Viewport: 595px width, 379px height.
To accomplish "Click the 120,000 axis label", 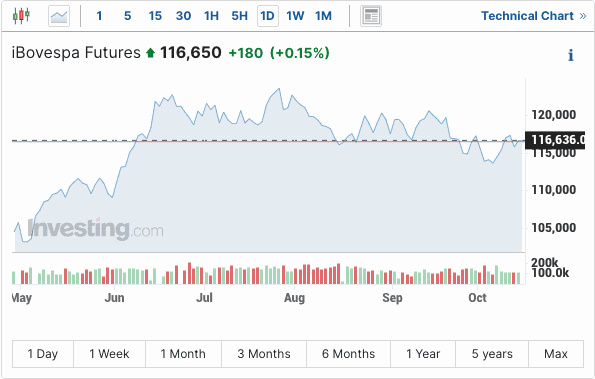I will click(553, 115).
